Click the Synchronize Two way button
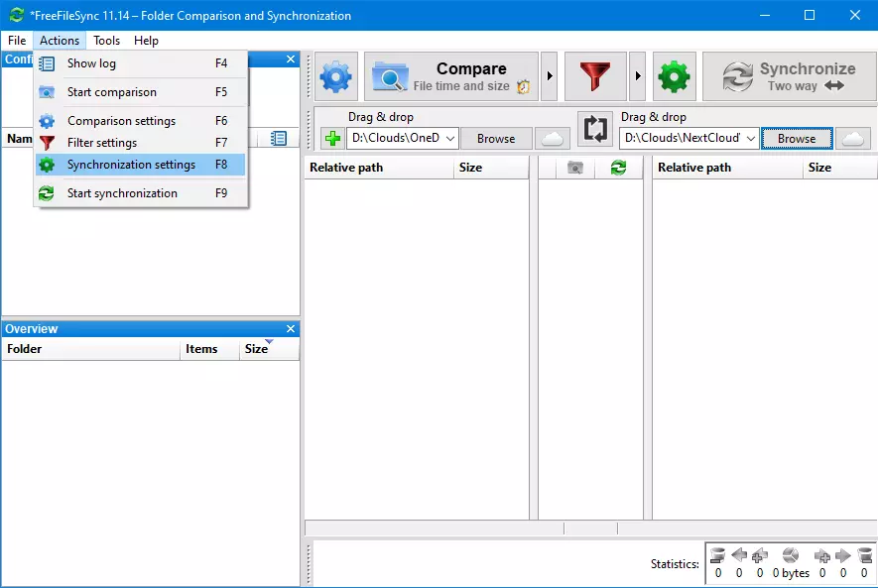This screenshot has height=588, width=878. coord(790,76)
